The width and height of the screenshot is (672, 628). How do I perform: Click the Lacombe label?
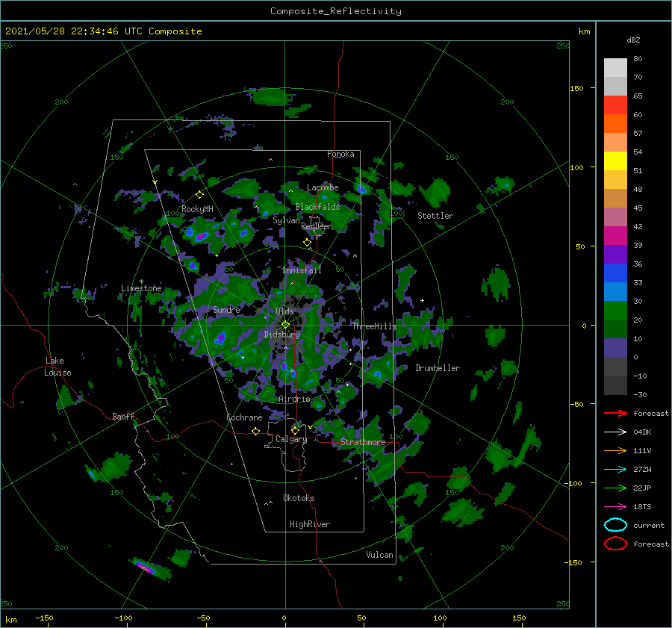coord(323,187)
